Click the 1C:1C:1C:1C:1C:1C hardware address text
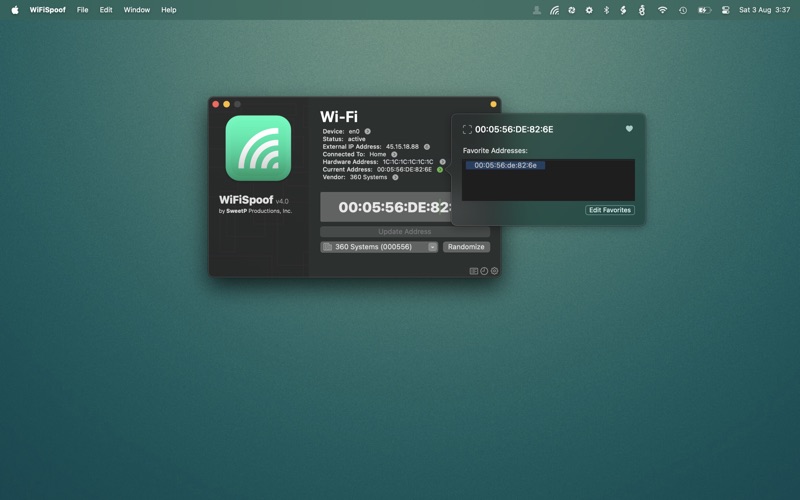Screen dimensions: 800x500 pyautogui.click(x=408, y=162)
